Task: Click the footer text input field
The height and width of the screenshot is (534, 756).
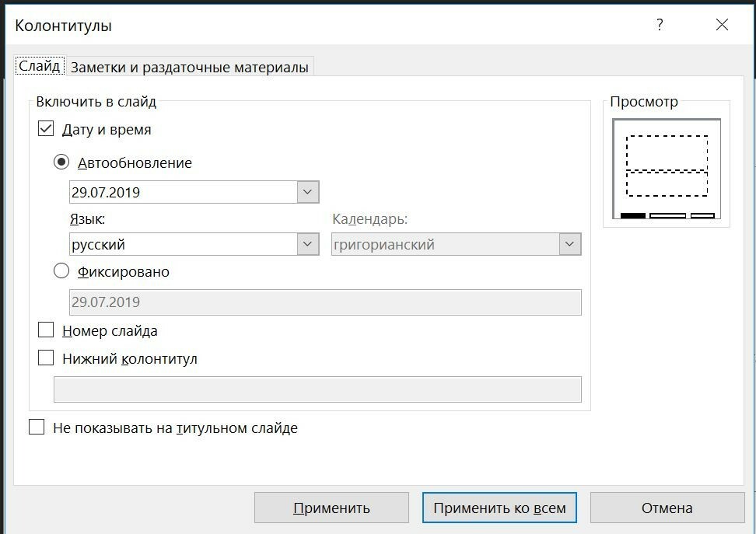Action: (318, 389)
